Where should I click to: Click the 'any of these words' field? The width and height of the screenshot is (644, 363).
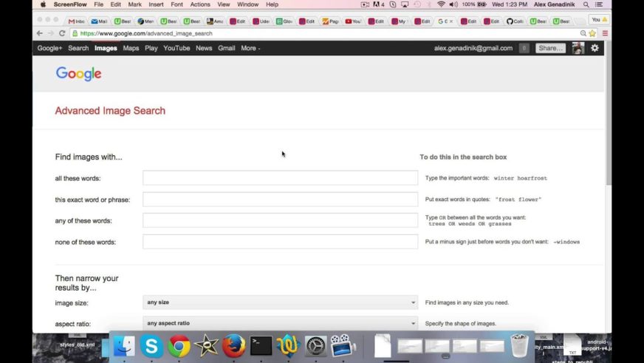(x=281, y=220)
